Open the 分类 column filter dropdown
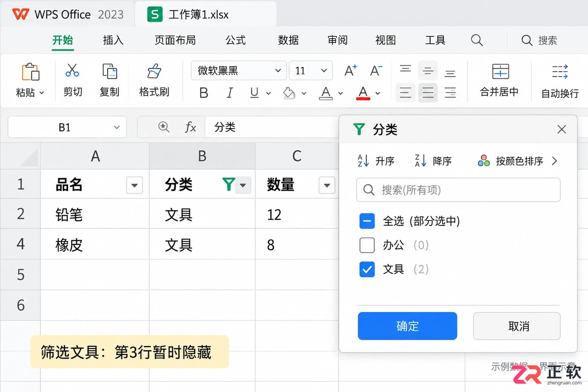588x392 pixels. tap(243, 185)
